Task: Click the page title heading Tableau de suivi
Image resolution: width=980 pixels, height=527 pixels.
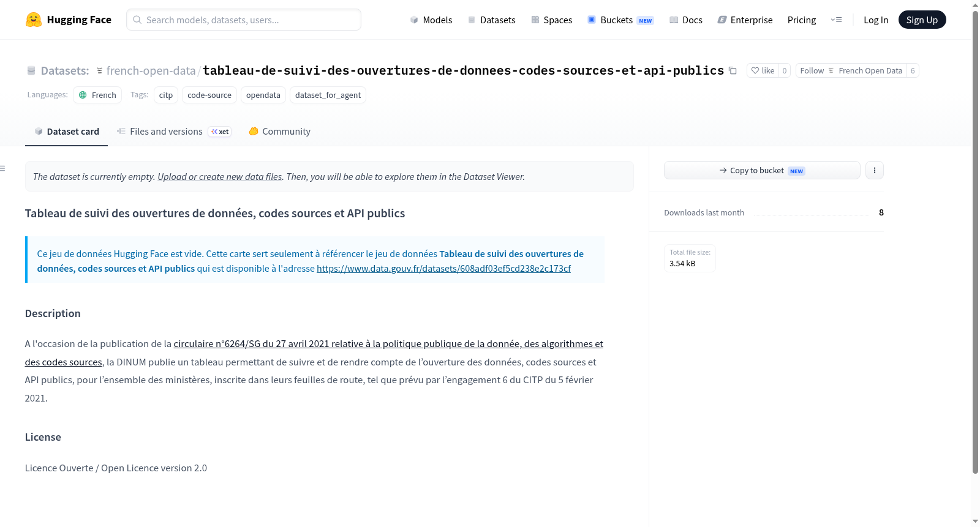Action: pos(215,213)
